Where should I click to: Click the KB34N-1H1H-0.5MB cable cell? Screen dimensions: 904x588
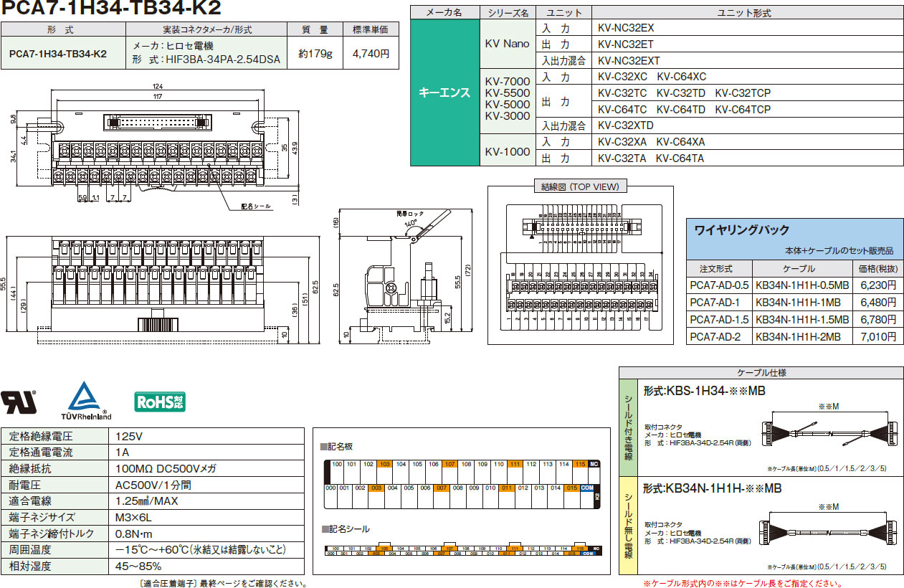[x=802, y=285]
